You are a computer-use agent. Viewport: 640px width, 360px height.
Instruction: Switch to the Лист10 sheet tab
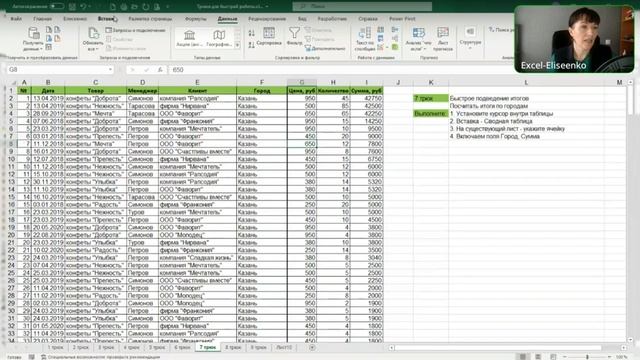coord(284,347)
